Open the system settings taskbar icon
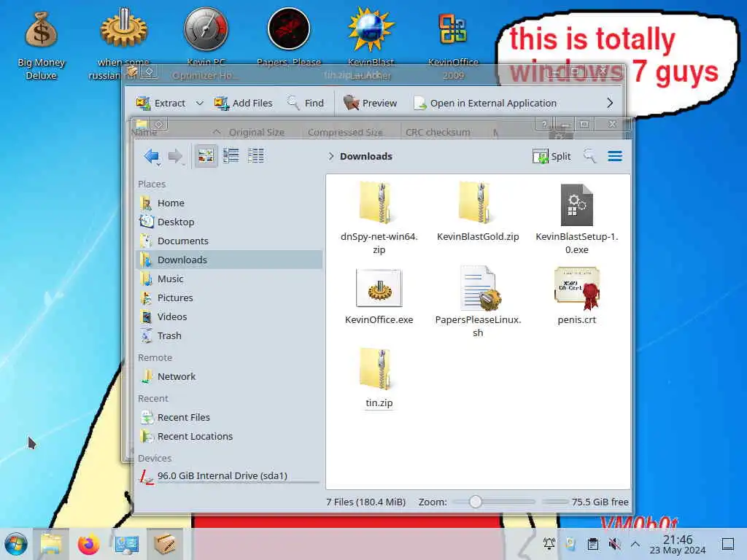747x560 pixels. point(126,544)
